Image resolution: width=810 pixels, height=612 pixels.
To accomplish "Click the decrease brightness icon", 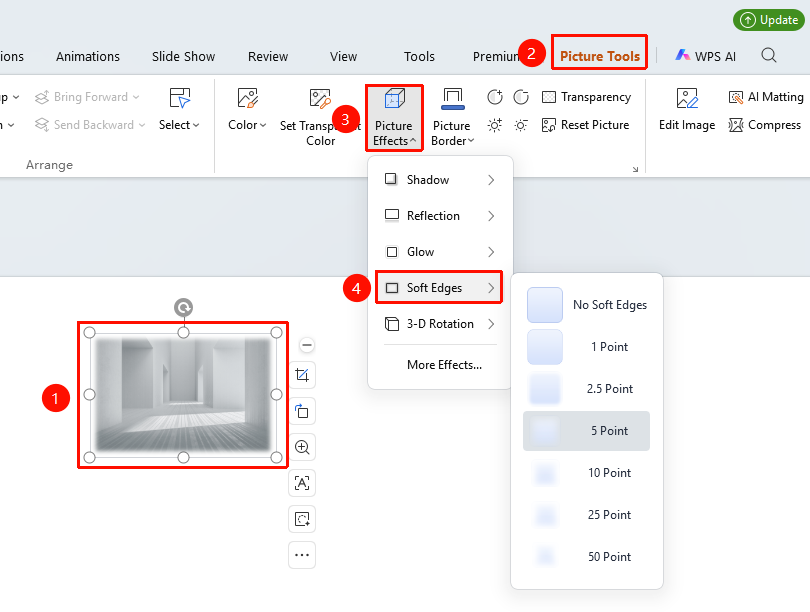I will 521,125.
